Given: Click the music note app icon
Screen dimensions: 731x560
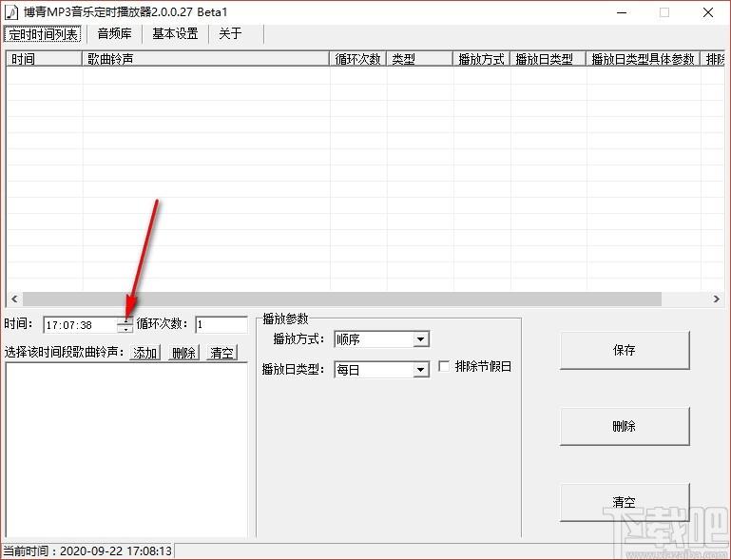Looking at the screenshot, I should [10, 12].
